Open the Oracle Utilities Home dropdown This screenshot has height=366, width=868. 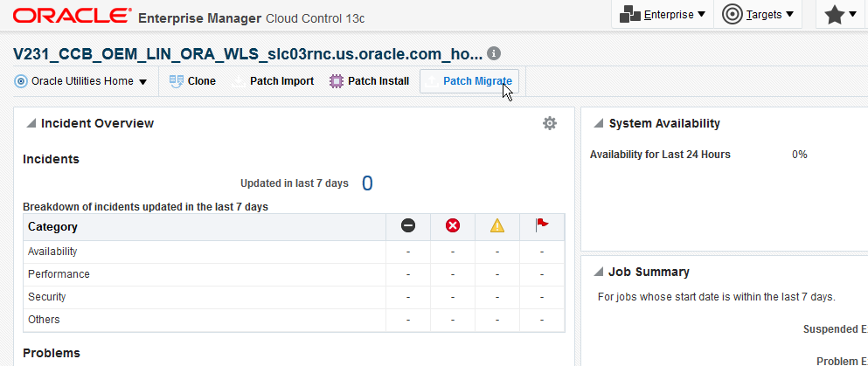(80, 81)
